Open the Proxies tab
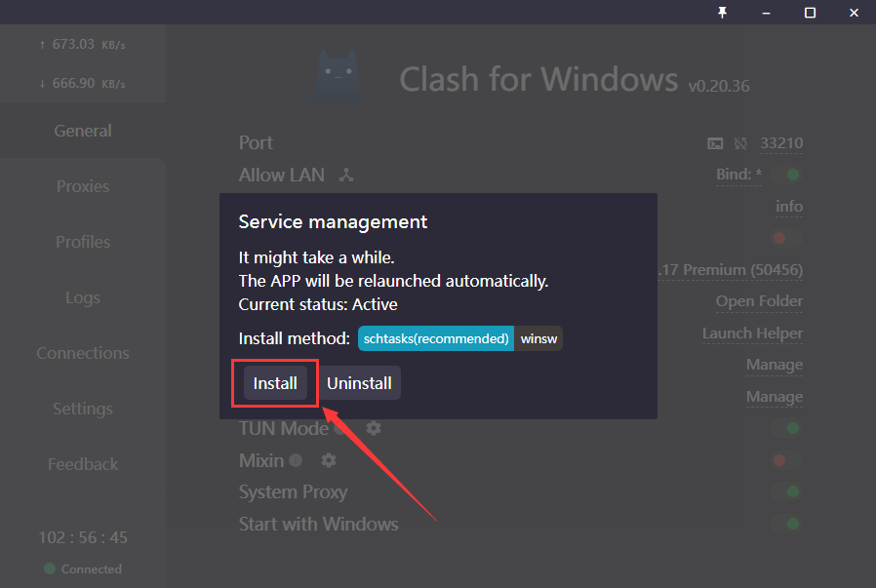Screen dimensions: 876x588 click(x=83, y=186)
